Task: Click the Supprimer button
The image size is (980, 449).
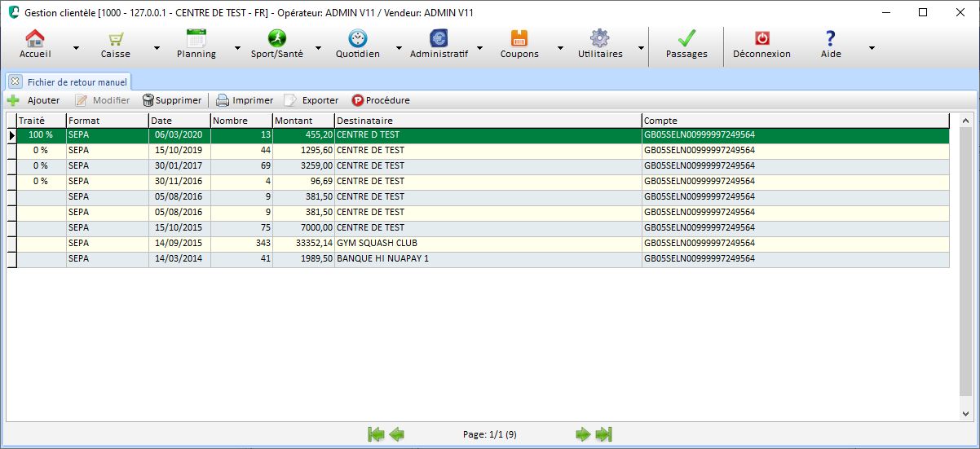Action: click(x=172, y=100)
